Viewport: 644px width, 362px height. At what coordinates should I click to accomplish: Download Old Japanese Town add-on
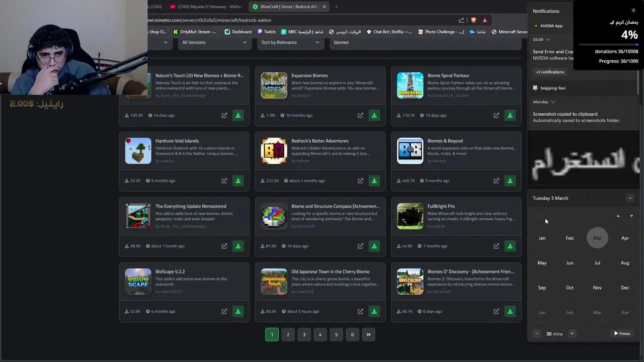374,311
